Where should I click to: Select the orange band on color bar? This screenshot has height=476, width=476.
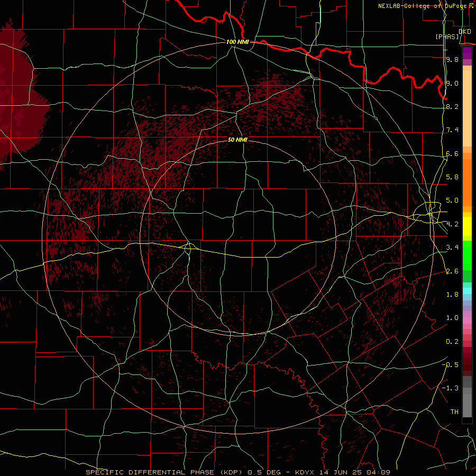[x=467, y=182]
